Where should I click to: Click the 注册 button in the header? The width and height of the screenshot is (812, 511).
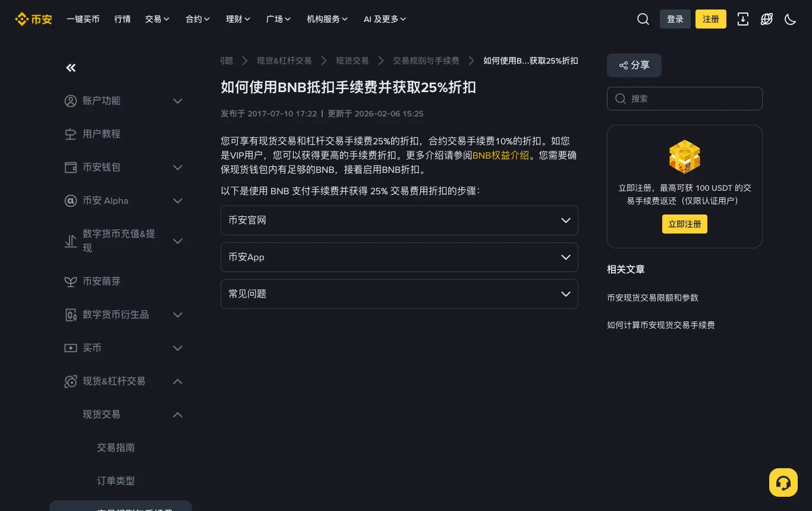pyautogui.click(x=711, y=19)
